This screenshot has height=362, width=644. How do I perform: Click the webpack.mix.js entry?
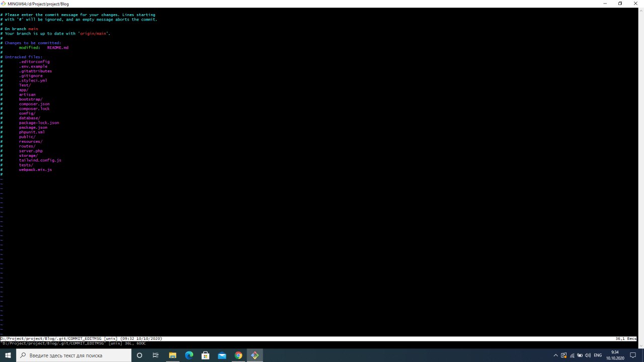pyautogui.click(x=35, y=169)
